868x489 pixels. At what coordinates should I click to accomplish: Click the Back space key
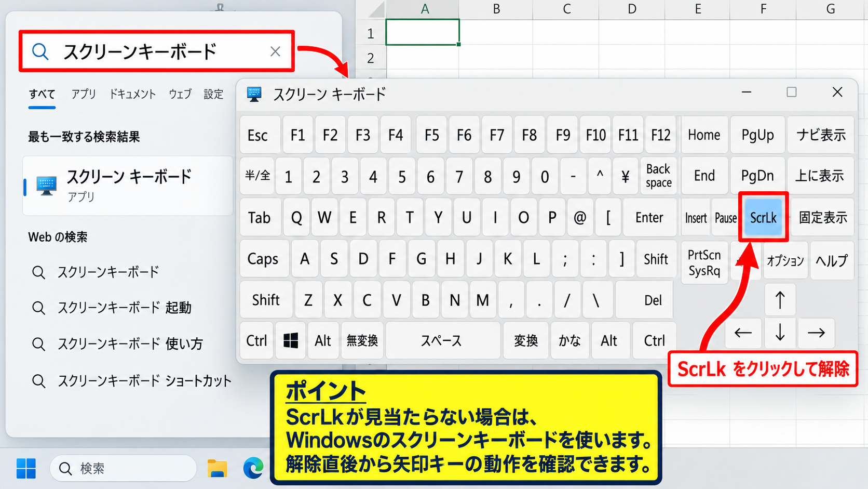[x=658, y=176]
